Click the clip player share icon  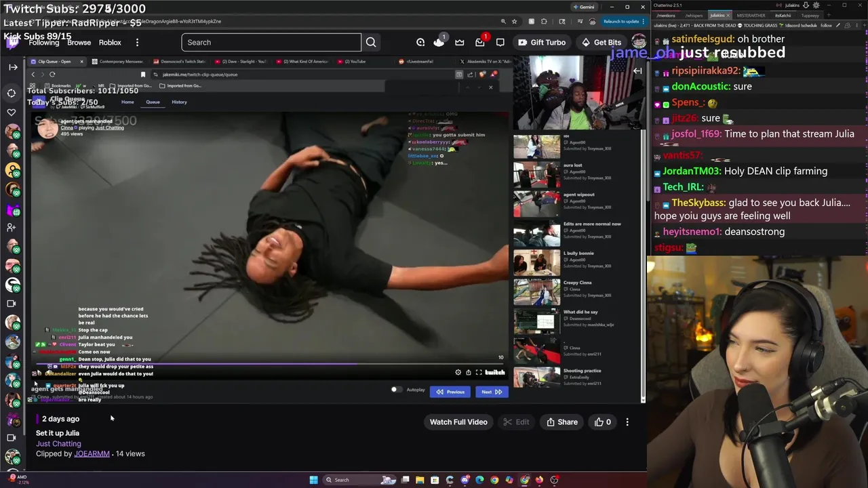click(x=469, y=372)
